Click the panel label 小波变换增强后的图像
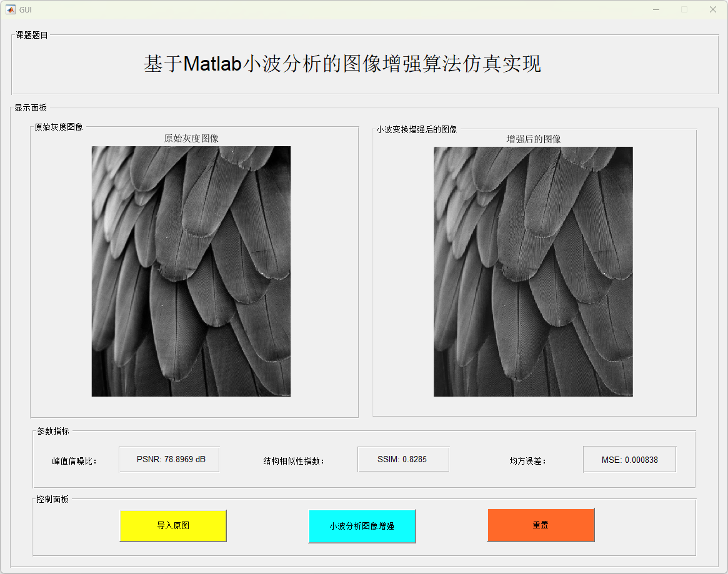The height and width of the screenshot is (574, 728). pos(416,129)
